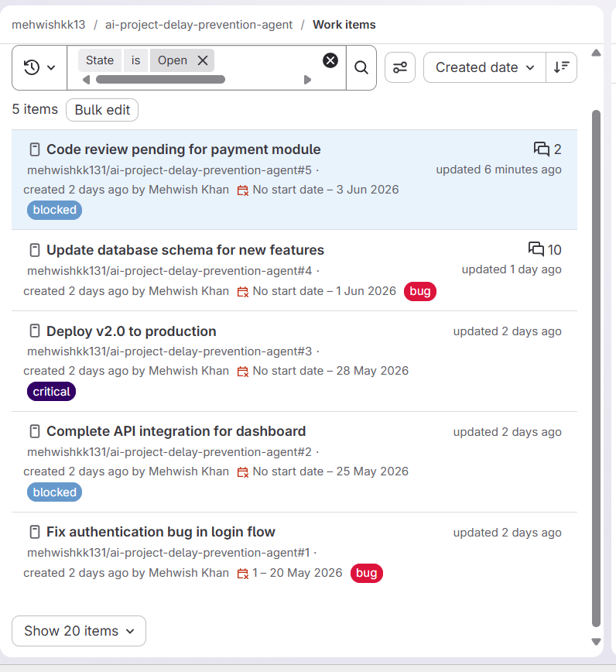Click the filter bar horizontal scrollbar
Viewport: 616px width, 672px height.
coord(160,80)
